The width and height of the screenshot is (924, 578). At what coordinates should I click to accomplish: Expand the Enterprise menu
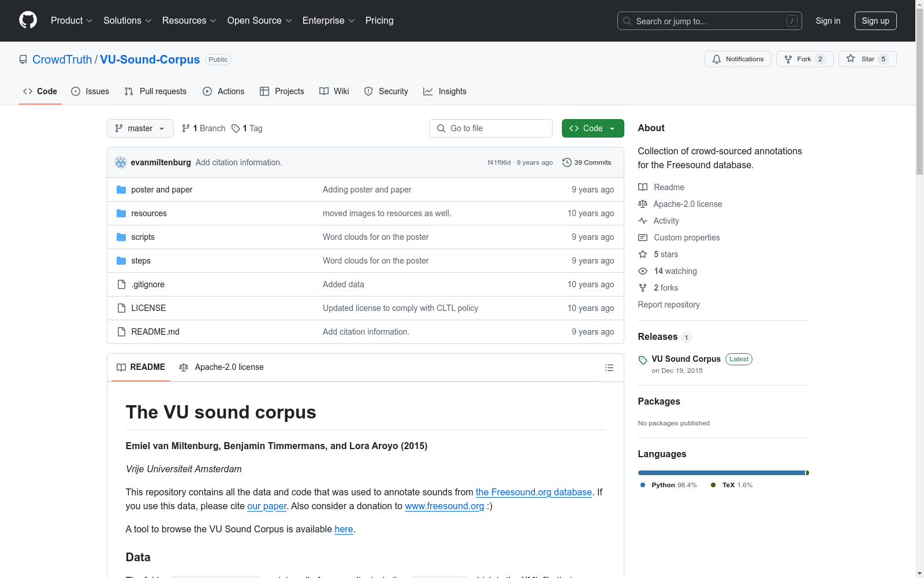click(x=329, y=21)
